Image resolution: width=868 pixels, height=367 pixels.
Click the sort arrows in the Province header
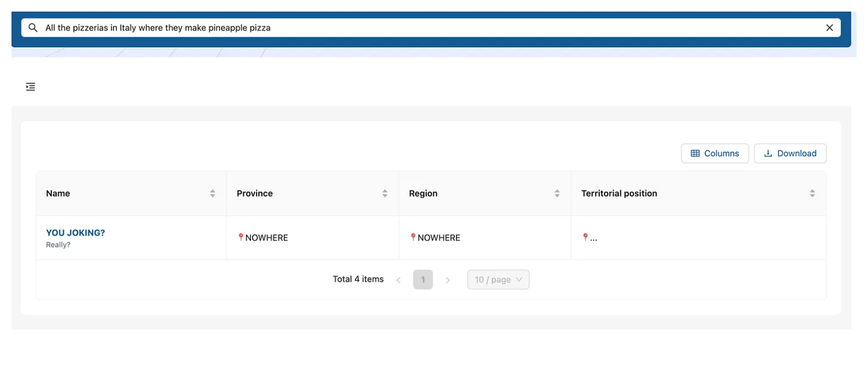point(385,193)
